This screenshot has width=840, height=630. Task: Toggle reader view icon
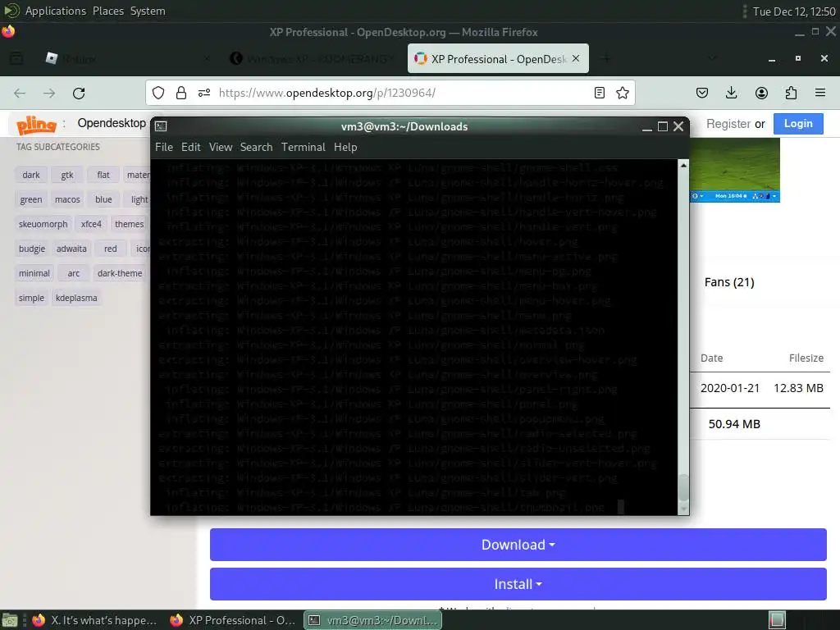tap(600, 93)
